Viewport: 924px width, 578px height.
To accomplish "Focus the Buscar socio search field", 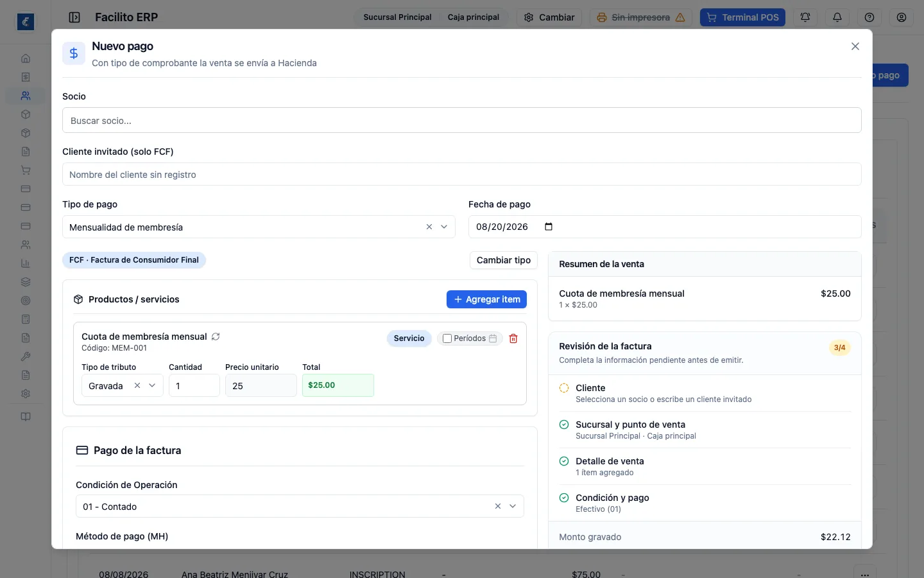I will [462, 120].
